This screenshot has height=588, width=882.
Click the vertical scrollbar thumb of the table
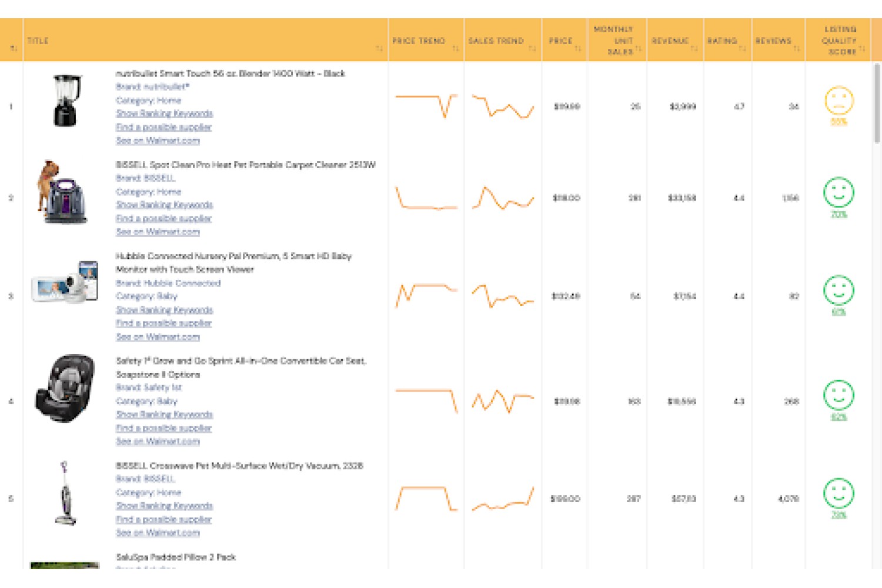pyautogui.click(x=877, y=103)
